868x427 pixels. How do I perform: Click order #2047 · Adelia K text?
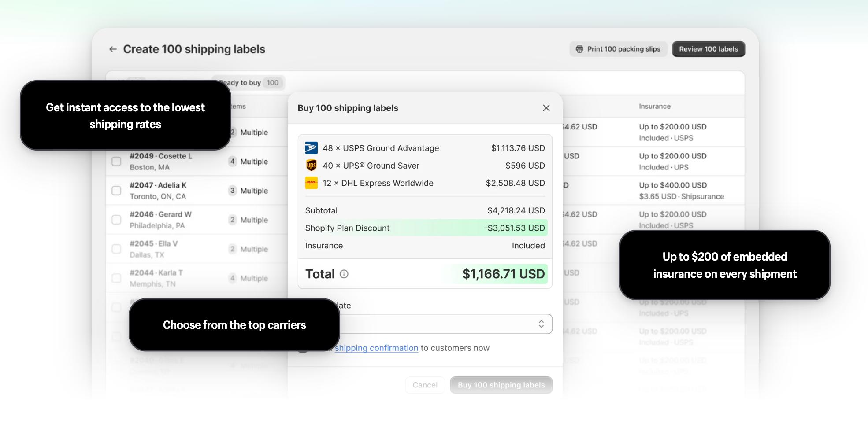pos(158,185)
